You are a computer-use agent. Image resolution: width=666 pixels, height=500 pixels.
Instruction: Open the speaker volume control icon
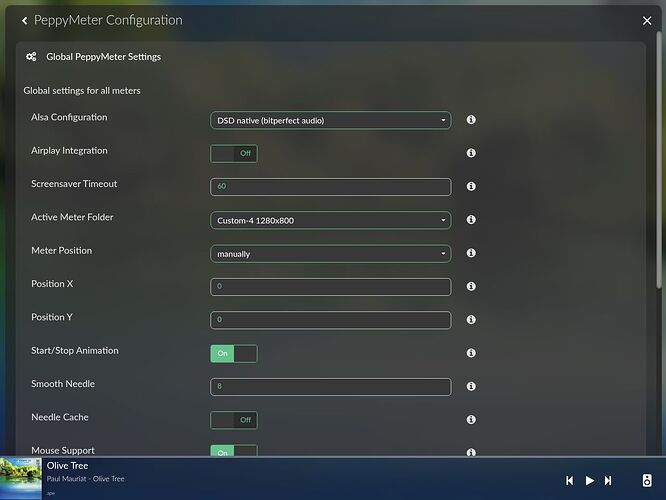(646, 480)
